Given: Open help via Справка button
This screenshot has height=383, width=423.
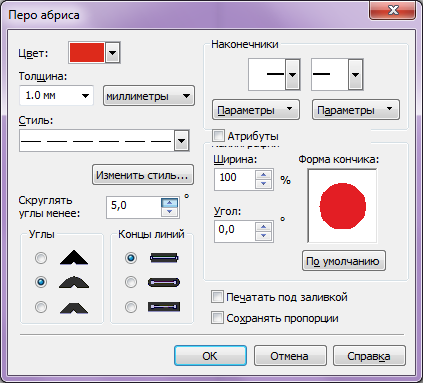Looking at the screenshot, I should point(369,356).
